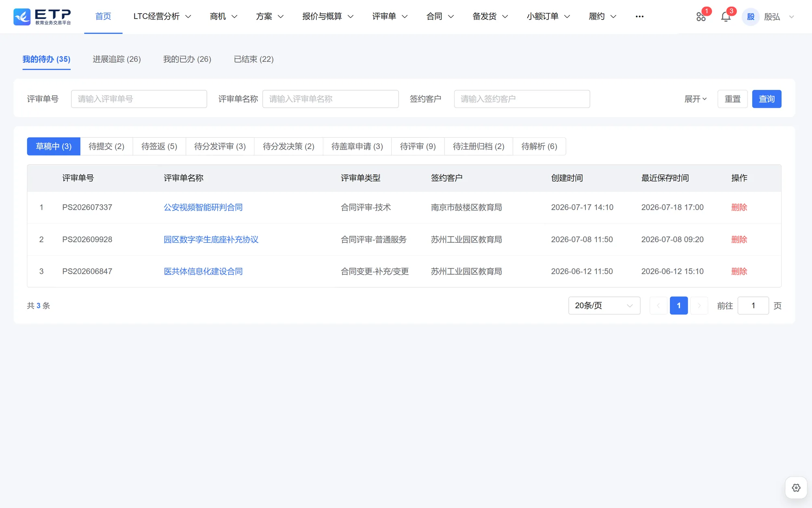812x508 pixels.
Task: Select 我的待办 (35) tab
Action: pos(46,59)
